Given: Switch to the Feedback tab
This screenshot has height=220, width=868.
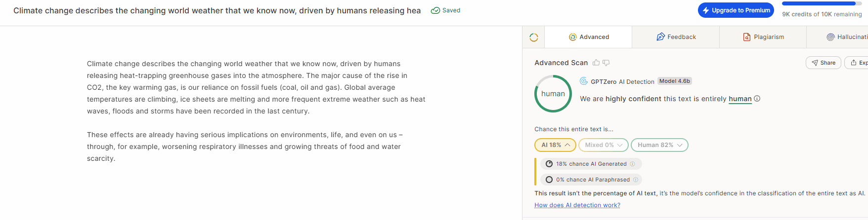Looking at the screenshot, I should coord(676,37).
